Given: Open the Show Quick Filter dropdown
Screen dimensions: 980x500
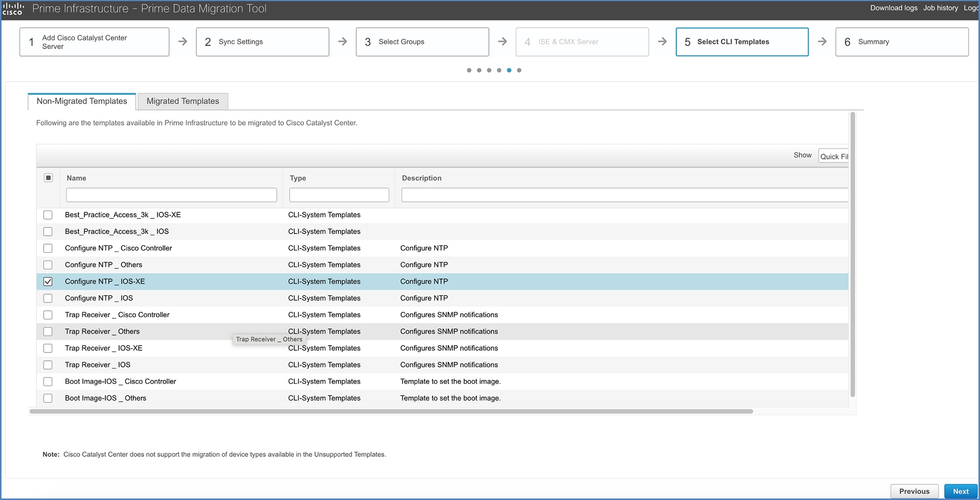Looking at the screenshot, I should [833, 156].
